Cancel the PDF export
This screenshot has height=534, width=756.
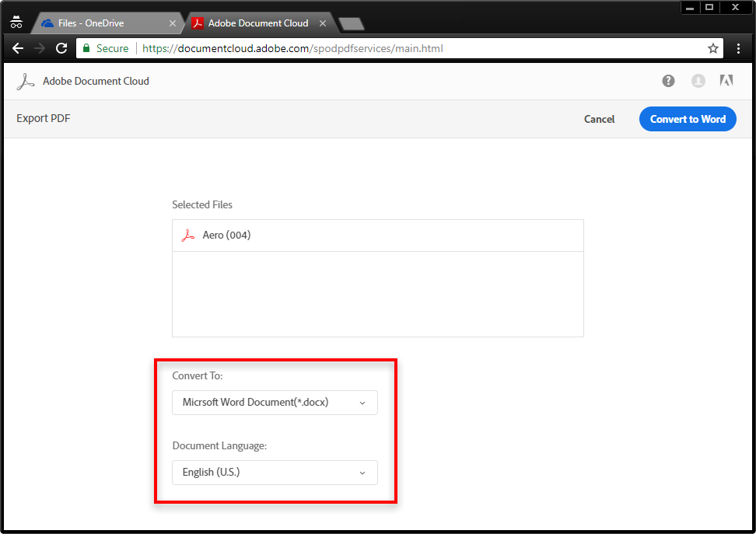point(599,119)
